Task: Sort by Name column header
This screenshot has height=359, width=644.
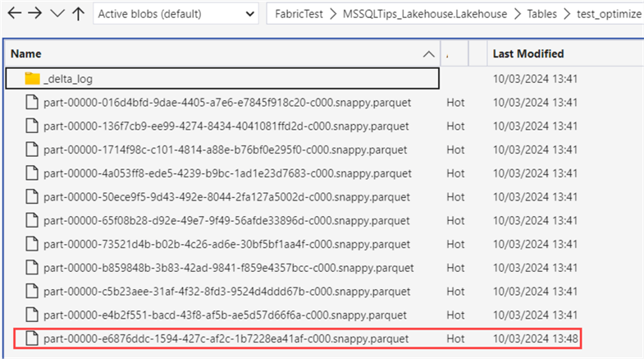Action: (x=222, y=54)
